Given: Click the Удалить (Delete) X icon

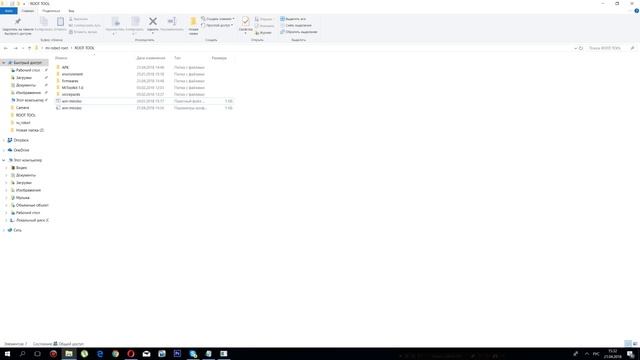Looking at the screenshot, I should point(153,21).
